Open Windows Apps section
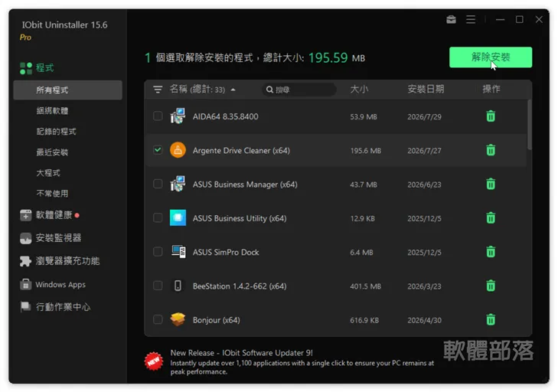This screenshot has height=392, width=558. point(60,285)
